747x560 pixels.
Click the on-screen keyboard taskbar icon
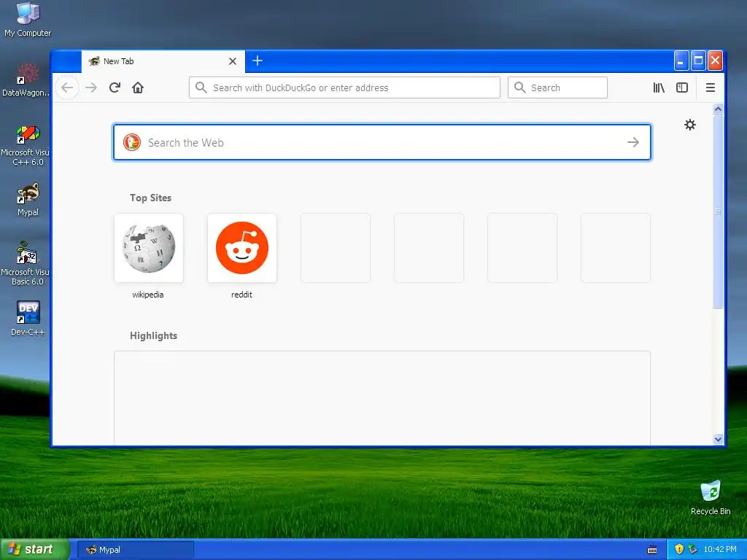[x=652, y=550]
